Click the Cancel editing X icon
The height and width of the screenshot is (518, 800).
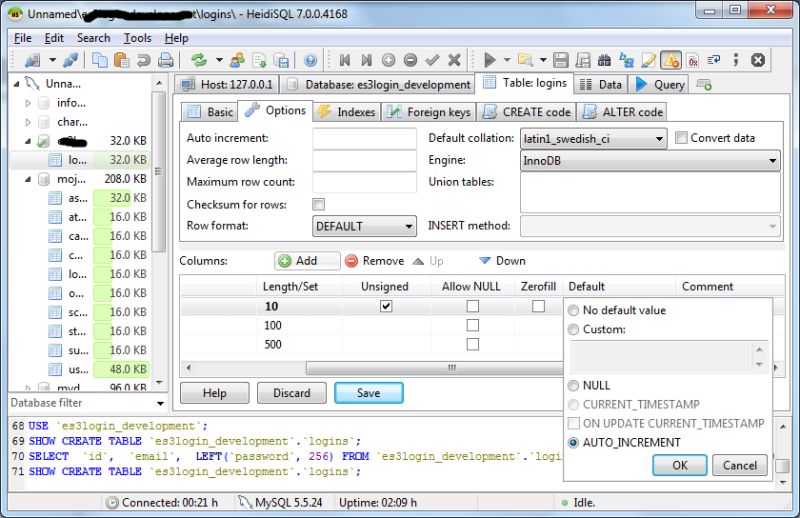coord(454,60)
